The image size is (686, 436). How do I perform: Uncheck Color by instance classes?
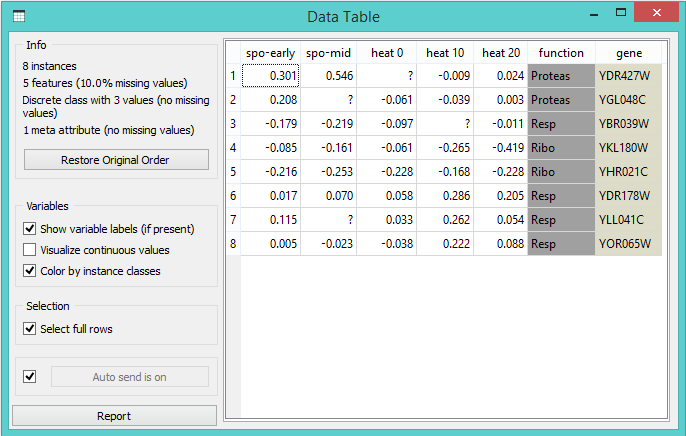click(29, 271)
